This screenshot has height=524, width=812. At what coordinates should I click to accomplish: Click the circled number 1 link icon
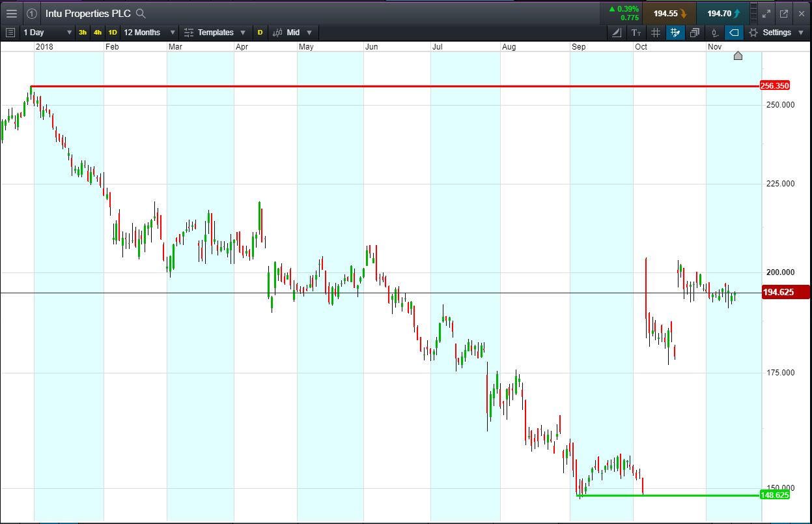click(x=32, y=13)
